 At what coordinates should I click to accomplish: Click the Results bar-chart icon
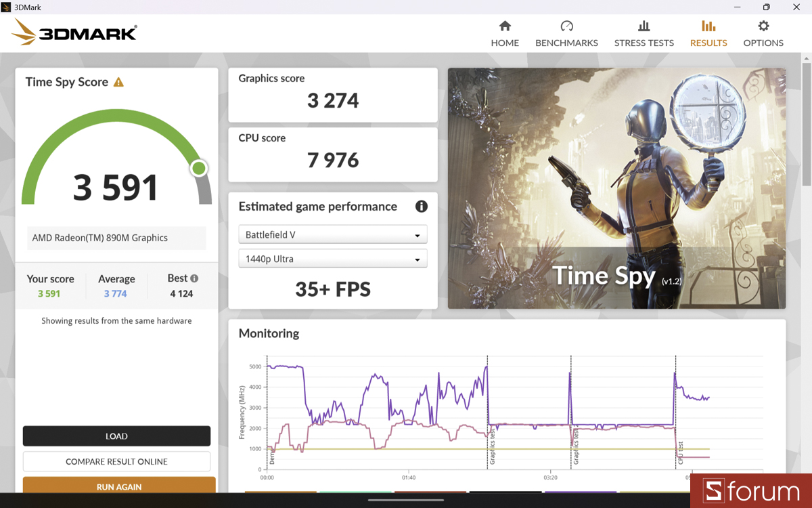(708, 27)
